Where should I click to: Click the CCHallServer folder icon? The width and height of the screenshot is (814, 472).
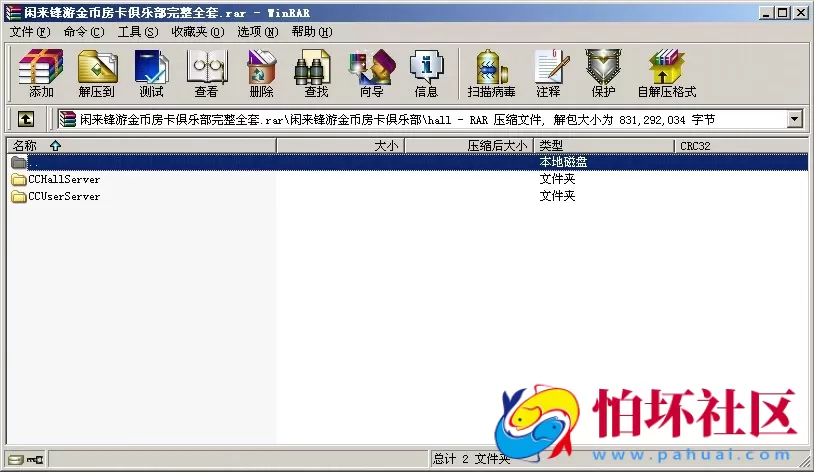click(x=19, y=180)
